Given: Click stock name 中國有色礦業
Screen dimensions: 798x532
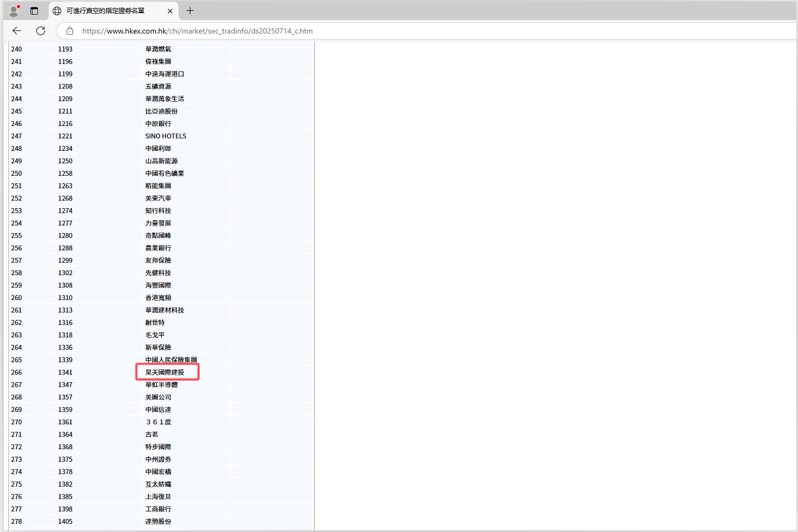Looking at the screenshot, I should click(x=164, y=174).
